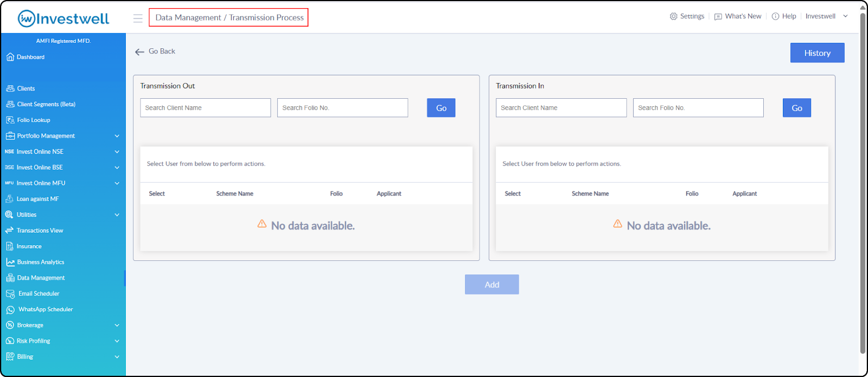Click the Data Management / Transmission Process breadcrumb

pyautogui.click(x=229, y=17)
